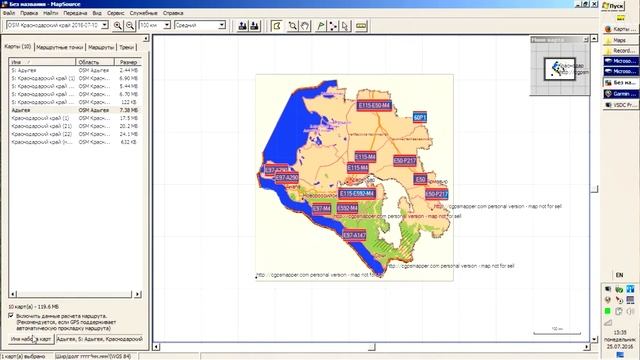Select the S: Краснодарский край (1) row

(75, 78)
